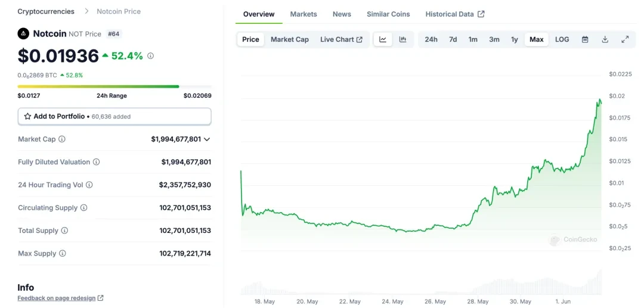Expand the Market Cap value chevron
This screenshot has width=644, height=308.
click(x=207, y=139)
